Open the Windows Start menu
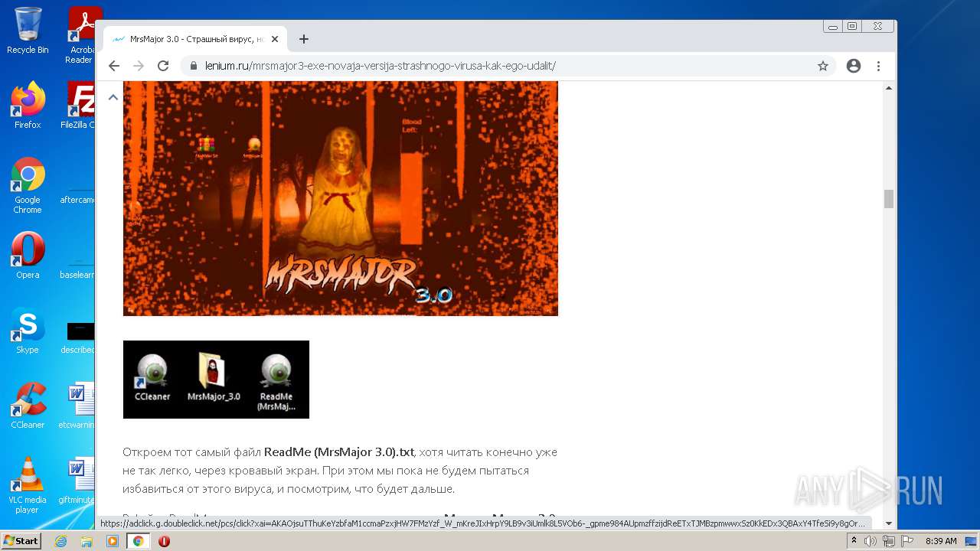The width and height of the screenshot is (980, 551). [x=21, y=540]
